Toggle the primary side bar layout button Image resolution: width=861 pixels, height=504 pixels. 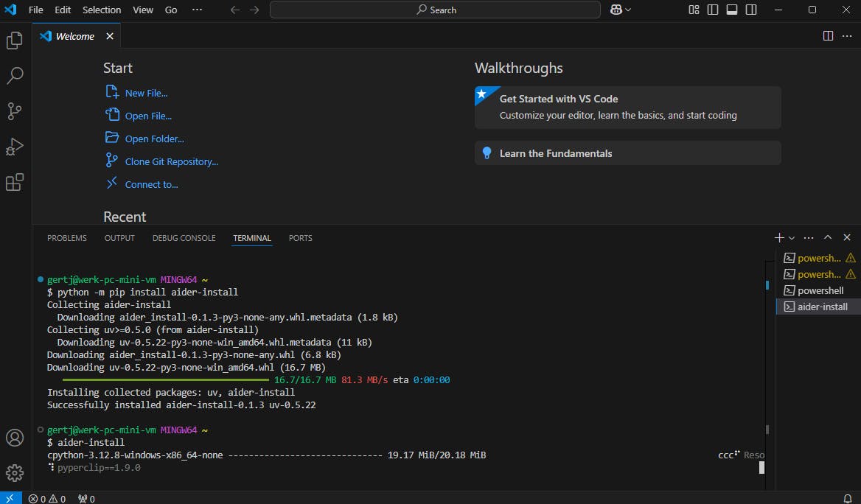(x=713, y=10)
